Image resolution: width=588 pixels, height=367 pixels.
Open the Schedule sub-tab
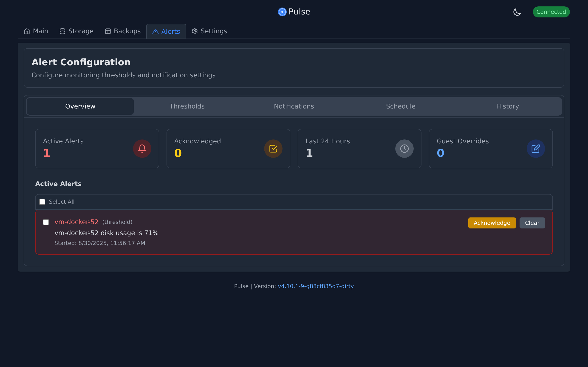coord(401,106)
